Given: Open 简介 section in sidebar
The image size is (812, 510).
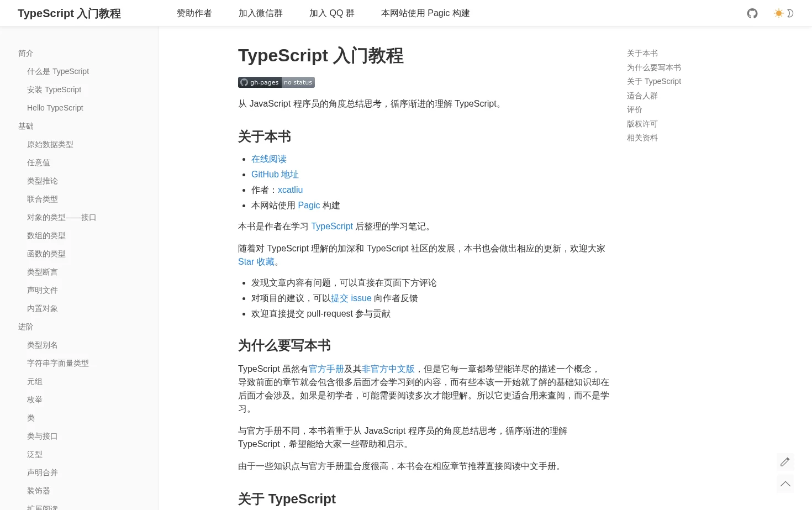Looking at the screenshot, I should 26,53.
